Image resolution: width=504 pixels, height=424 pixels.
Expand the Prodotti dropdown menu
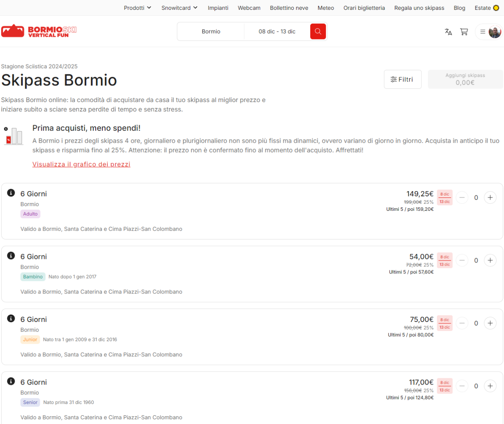[137, 8]
